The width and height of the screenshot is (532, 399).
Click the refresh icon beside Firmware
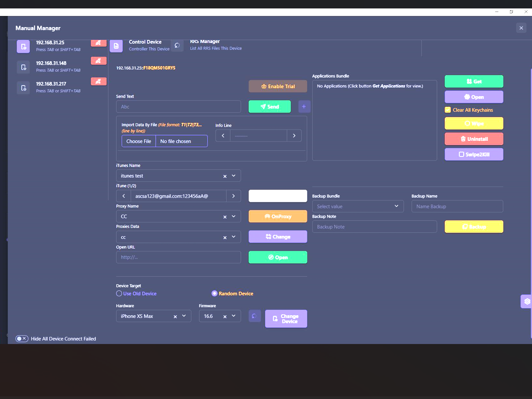click(254, 316)
